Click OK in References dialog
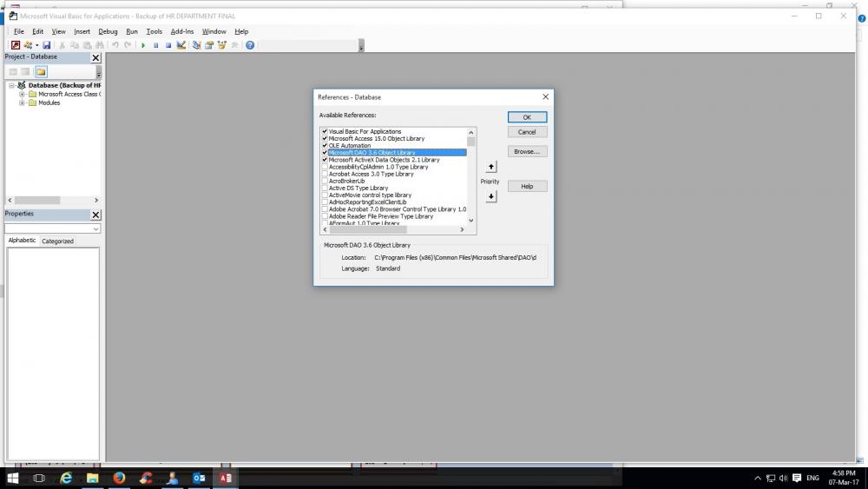 click(x=527, y=117)
